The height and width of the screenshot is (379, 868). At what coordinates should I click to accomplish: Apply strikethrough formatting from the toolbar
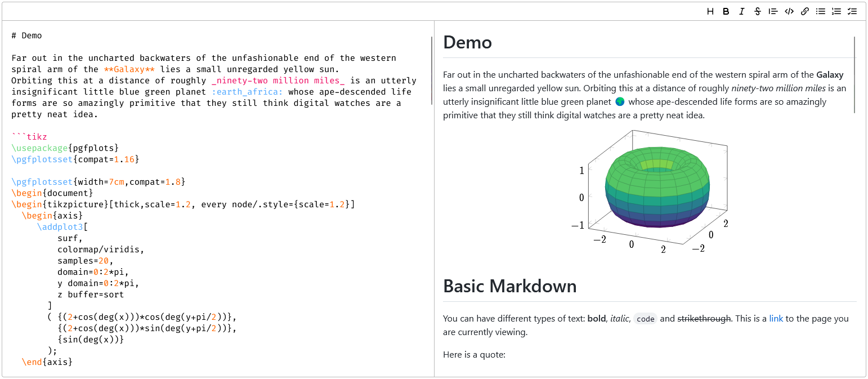click(758, 11)
